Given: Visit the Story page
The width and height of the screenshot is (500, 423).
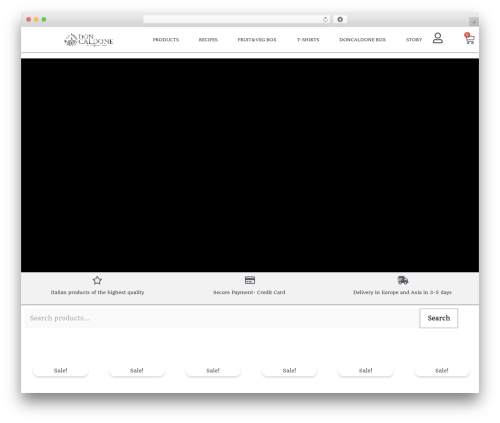Looking at the screenshot, I should point(414,40).
